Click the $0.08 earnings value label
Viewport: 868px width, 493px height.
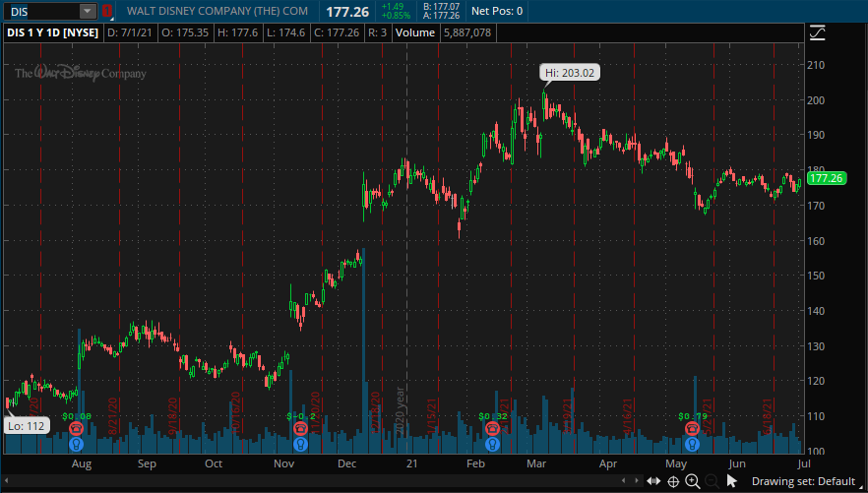click(77, 416)
